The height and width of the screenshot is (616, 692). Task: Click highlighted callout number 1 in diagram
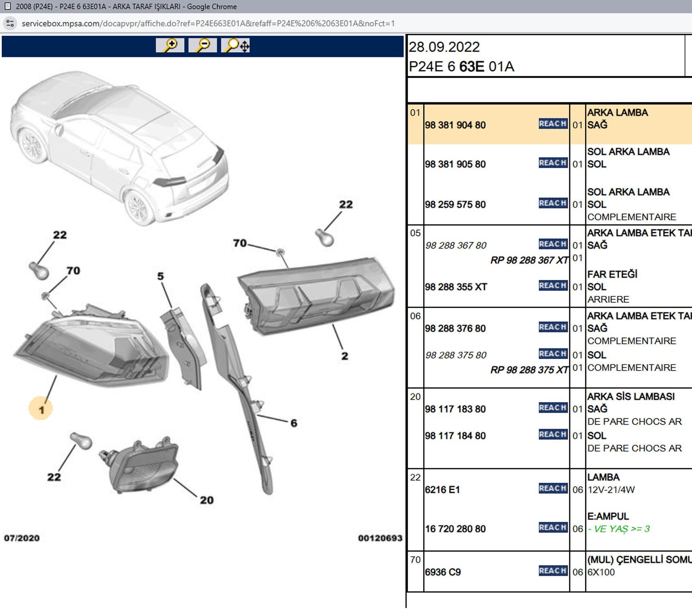[41, 409]
